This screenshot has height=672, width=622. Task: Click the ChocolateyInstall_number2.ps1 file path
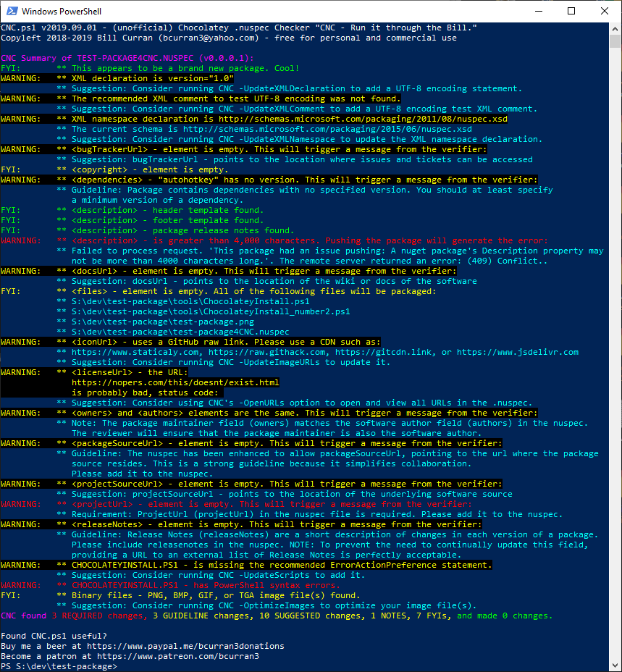[x=211, y=311]
